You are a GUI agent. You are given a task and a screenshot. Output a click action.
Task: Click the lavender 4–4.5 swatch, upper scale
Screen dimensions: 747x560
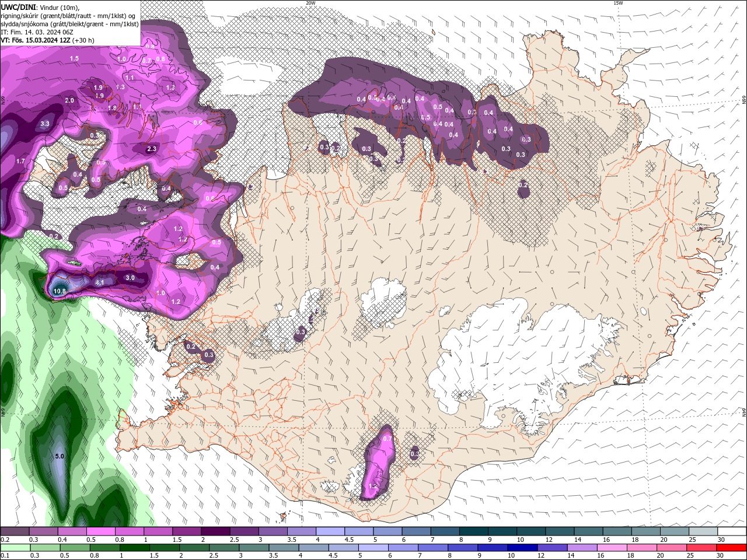point(330,531)
